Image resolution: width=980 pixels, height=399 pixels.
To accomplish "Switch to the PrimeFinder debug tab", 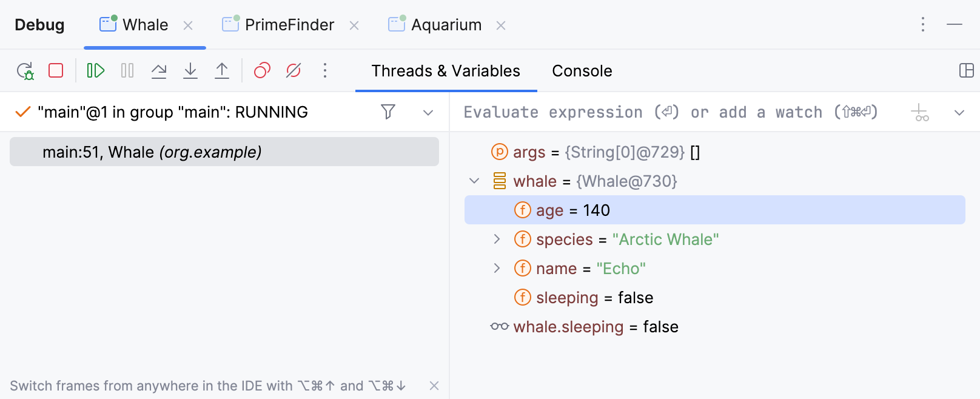I will pos(289,25).
